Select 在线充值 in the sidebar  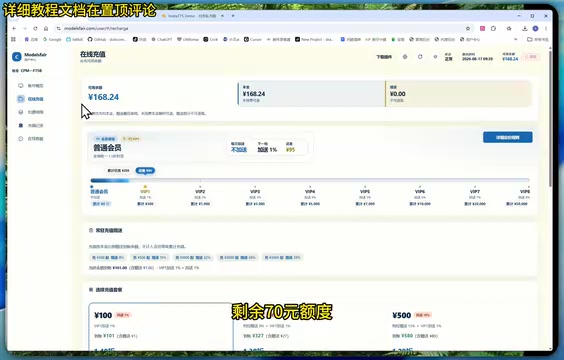coord(31,99)
